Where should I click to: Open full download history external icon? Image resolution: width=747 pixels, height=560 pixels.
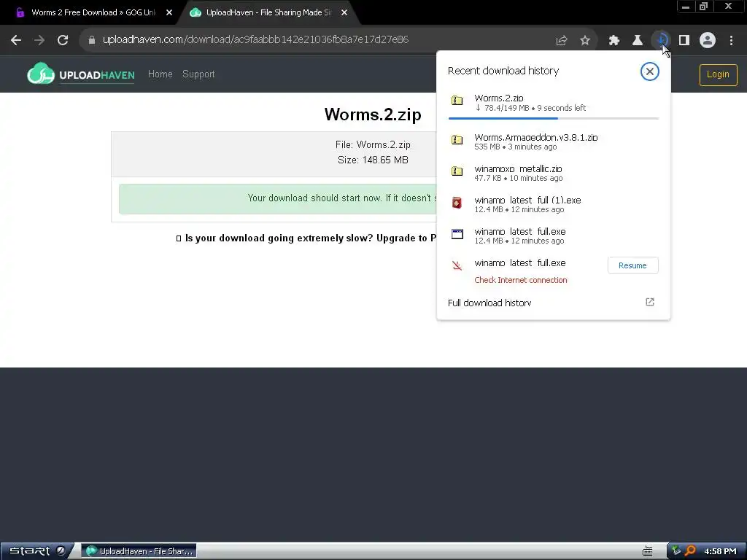[x=650, y=302]
